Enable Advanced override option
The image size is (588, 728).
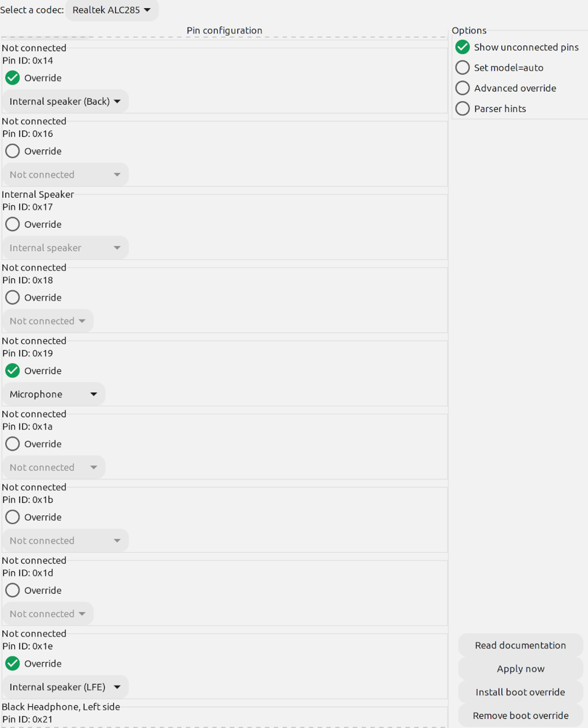click(x=462, y=88)
